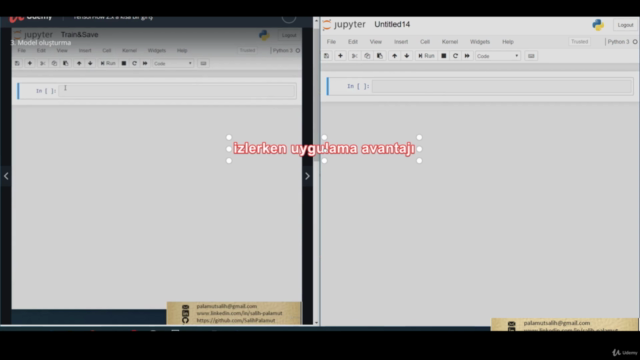The width and height of the screenshot is (640, 360).
Task: Interrupt kernel in Train&Save notebook
Action: (x=124, y=63)
